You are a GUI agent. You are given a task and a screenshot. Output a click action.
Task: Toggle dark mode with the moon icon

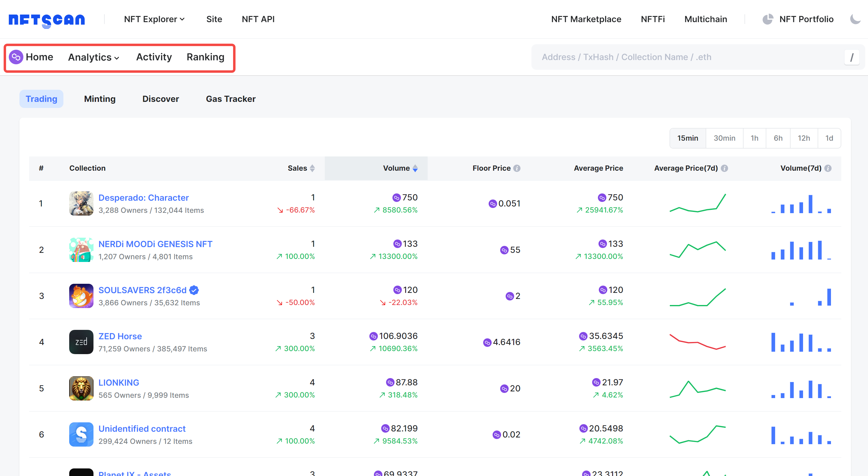856,19
